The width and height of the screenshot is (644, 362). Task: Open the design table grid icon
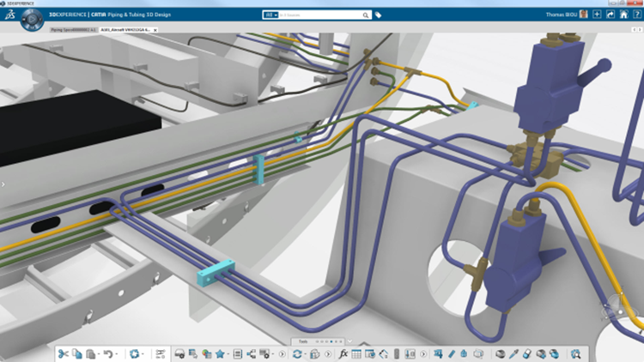click(x=357, y=353)
